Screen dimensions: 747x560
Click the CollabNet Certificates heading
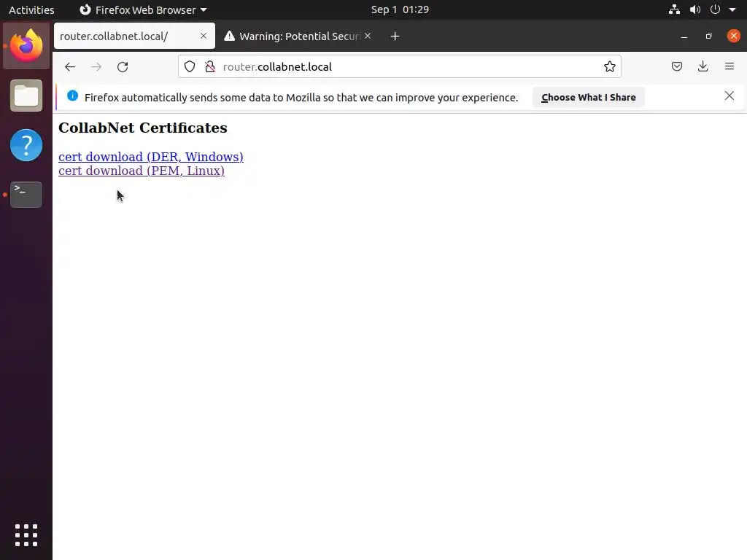pyautogui.click(x=143, y=128)
